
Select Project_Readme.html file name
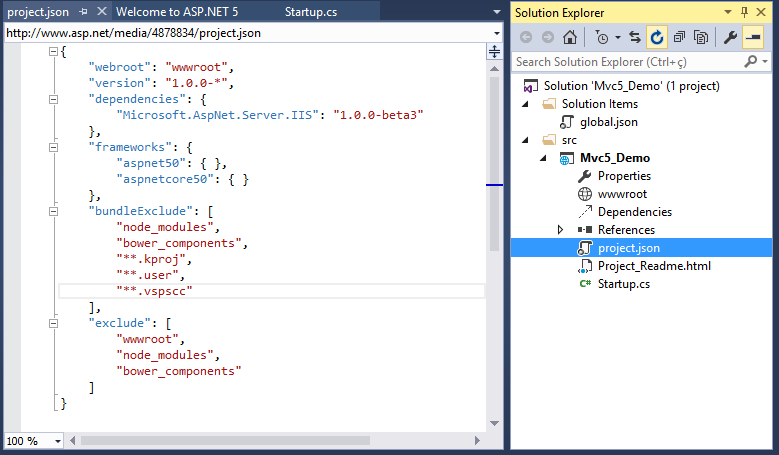(x=654, y=266)
